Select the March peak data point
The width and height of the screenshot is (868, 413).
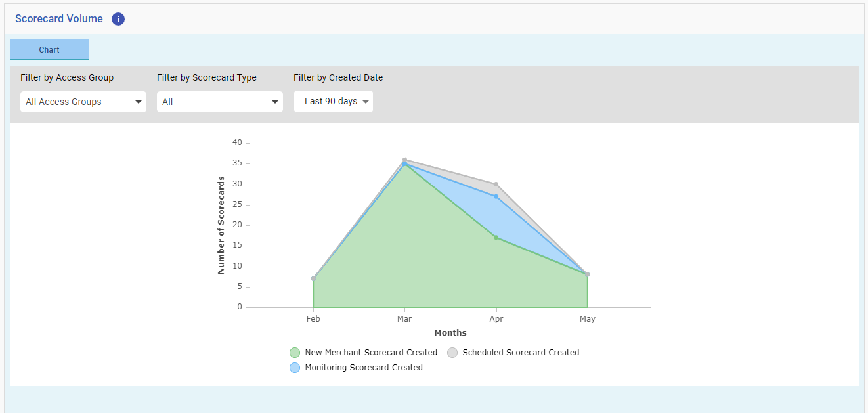click(404, 160)
